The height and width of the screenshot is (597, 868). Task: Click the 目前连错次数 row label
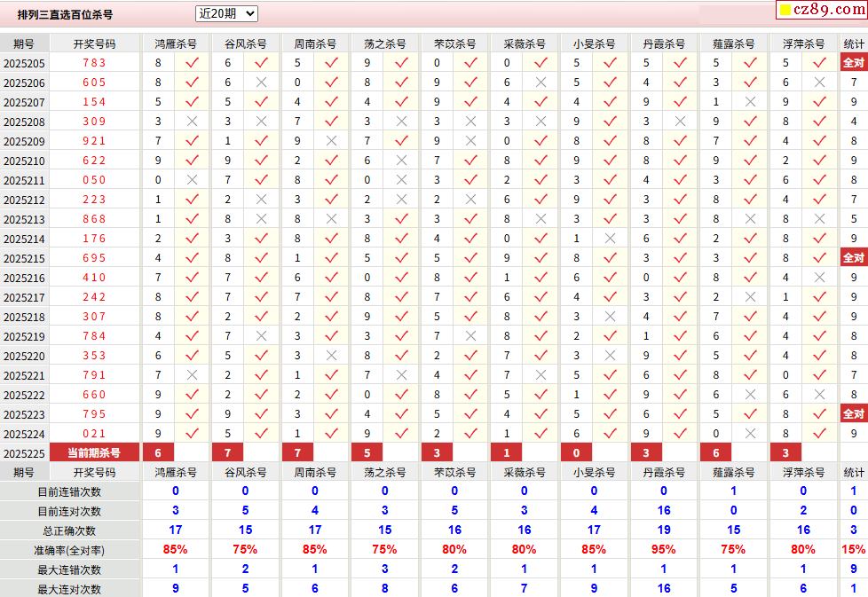[69, 491]
